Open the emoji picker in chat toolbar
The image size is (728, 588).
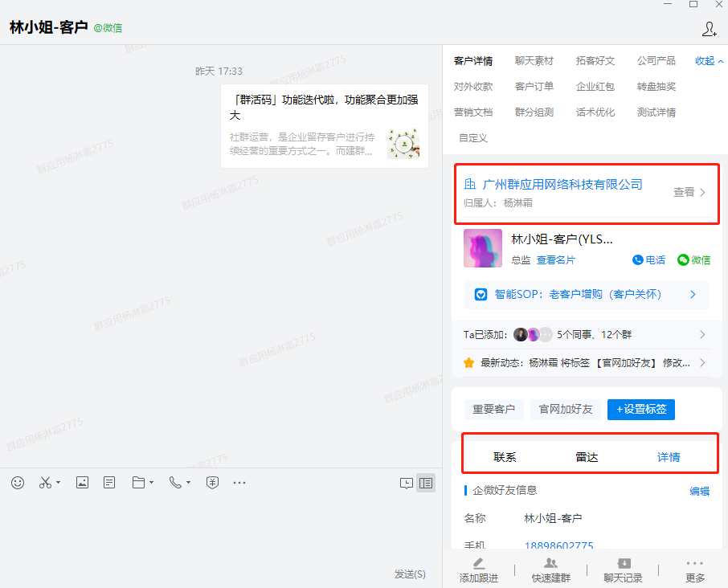(x=18, y=483)
